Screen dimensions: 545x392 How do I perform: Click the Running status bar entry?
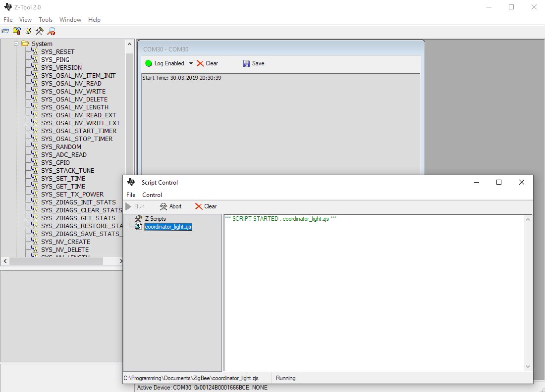286,378
